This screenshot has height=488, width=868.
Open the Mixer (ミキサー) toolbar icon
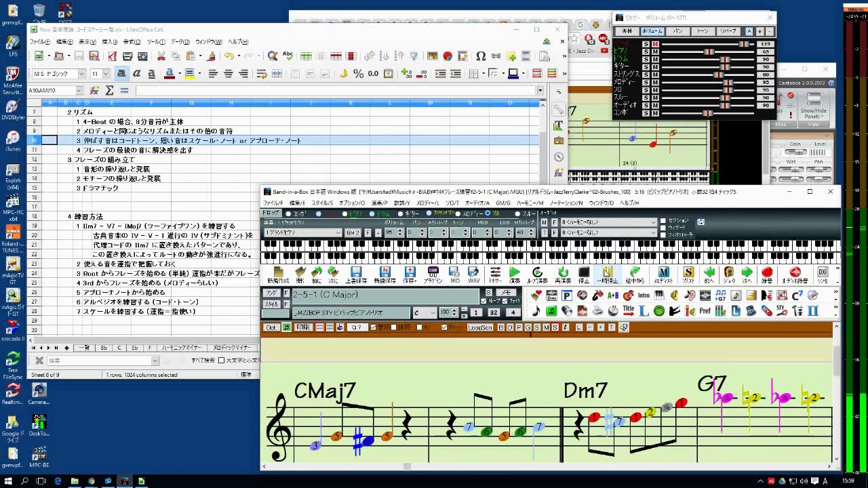[x=495, y=274]
